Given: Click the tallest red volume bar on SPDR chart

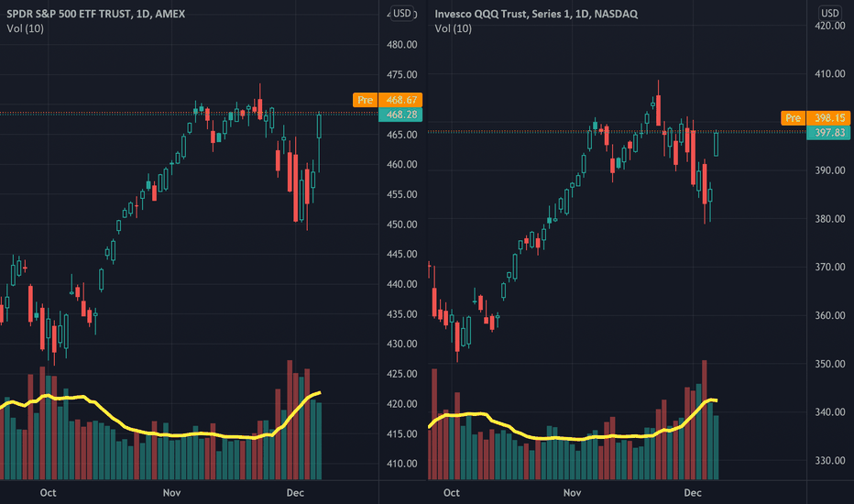Looking at the screenshot, I should 290,420.
